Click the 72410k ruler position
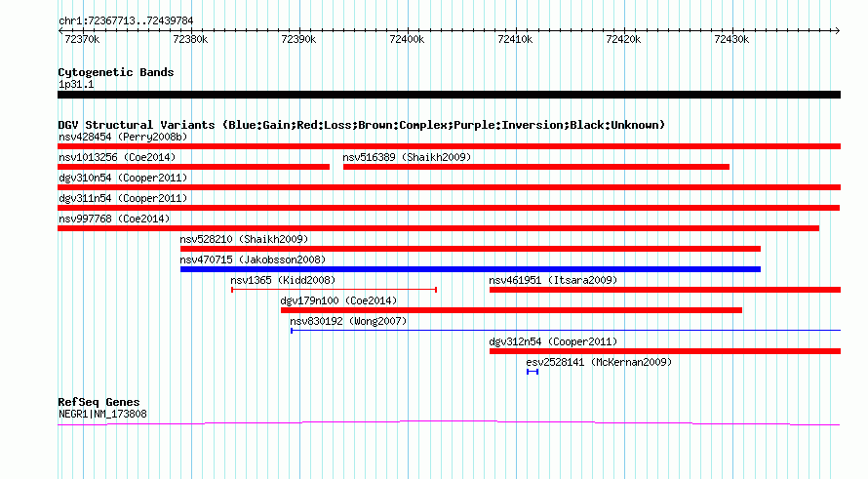This screenshot has width=868, height=479. (x=515, y=39)
